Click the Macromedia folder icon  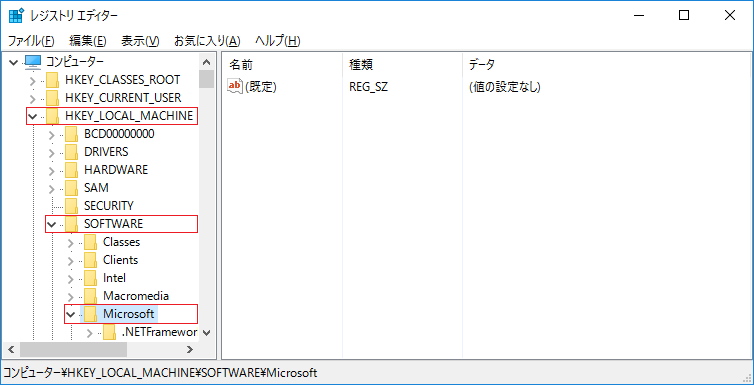coord(91,297)
